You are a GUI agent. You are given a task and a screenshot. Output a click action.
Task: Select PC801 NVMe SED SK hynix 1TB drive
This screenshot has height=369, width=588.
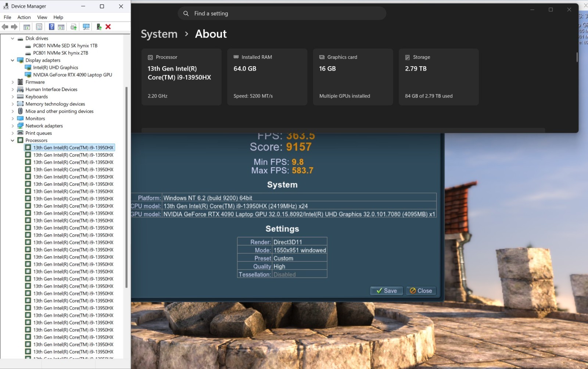coord(65,46)
